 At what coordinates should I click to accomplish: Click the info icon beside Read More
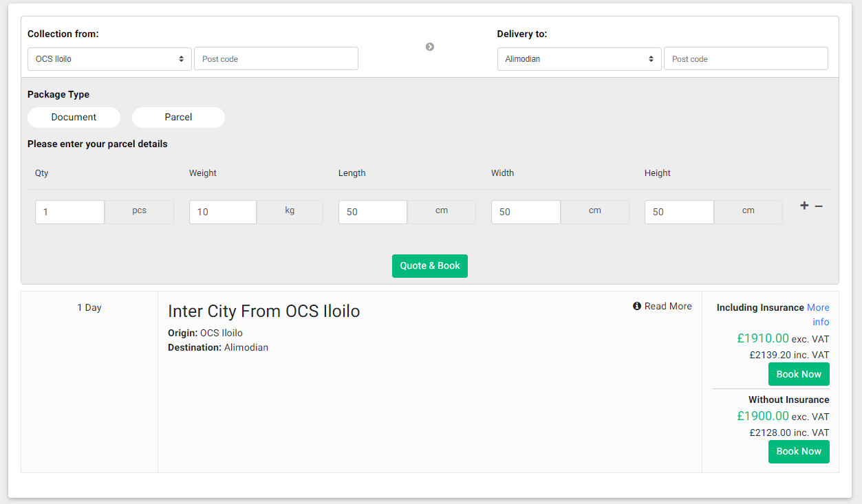tap(637, 306)
